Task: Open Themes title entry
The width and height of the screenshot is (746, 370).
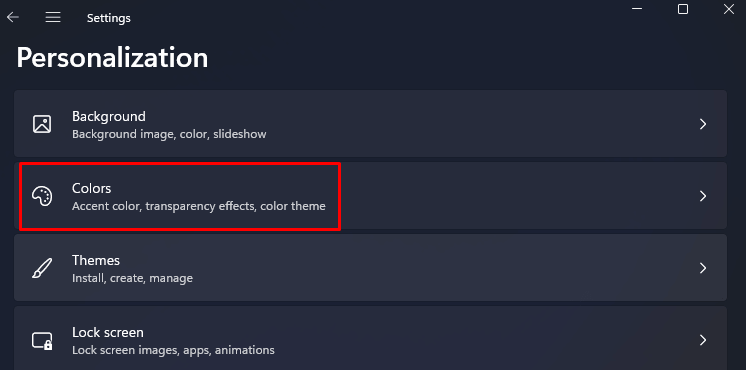Action: click(96, 261)
